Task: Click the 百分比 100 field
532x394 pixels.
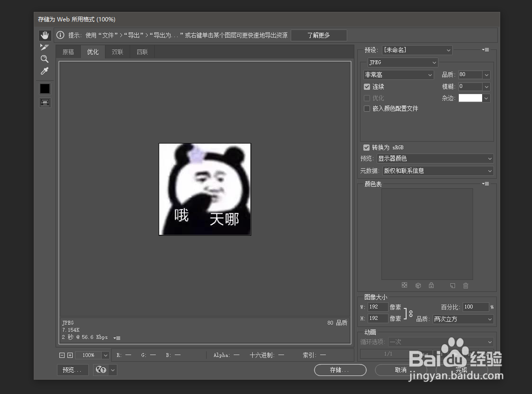Action: point(476,307)
